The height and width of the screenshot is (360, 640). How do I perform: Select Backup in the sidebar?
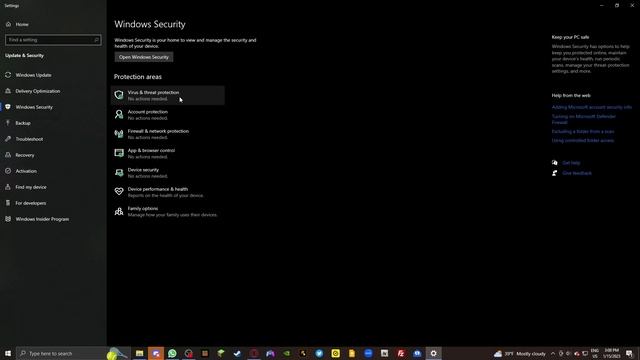click(53, 123)
